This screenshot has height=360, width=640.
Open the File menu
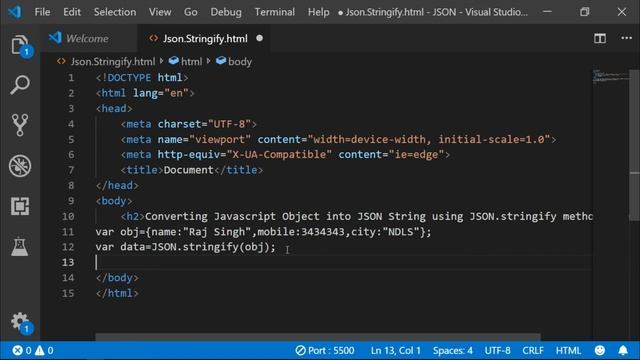[42, 12]
